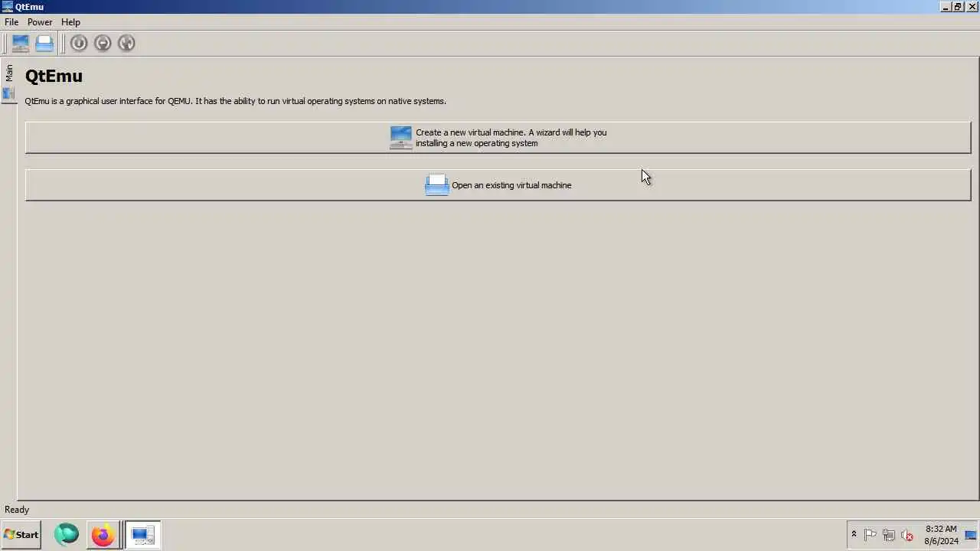Click the Action Center flag icon
This screenshot has width=980, height=551.
871,535
